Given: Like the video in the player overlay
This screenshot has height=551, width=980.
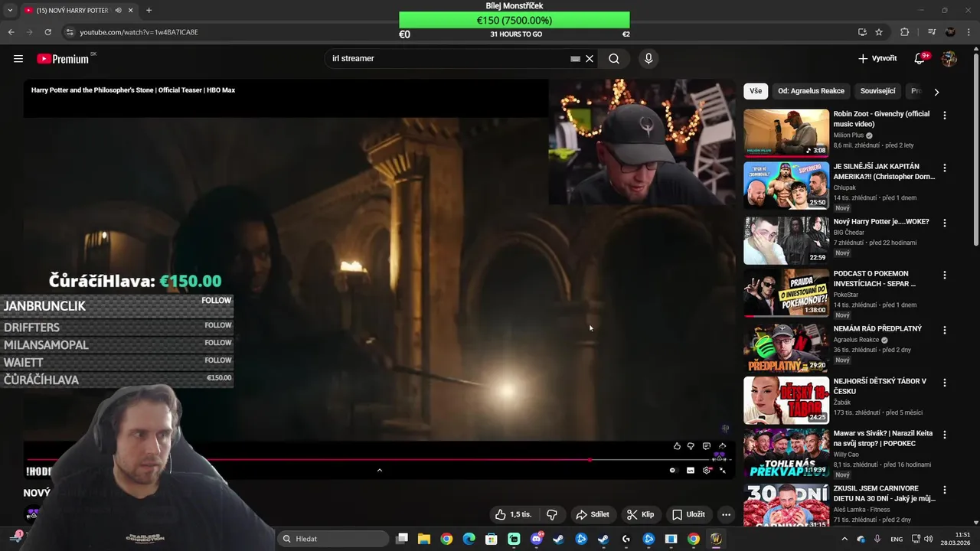Looking at the screenshot, I should [677, 446].
